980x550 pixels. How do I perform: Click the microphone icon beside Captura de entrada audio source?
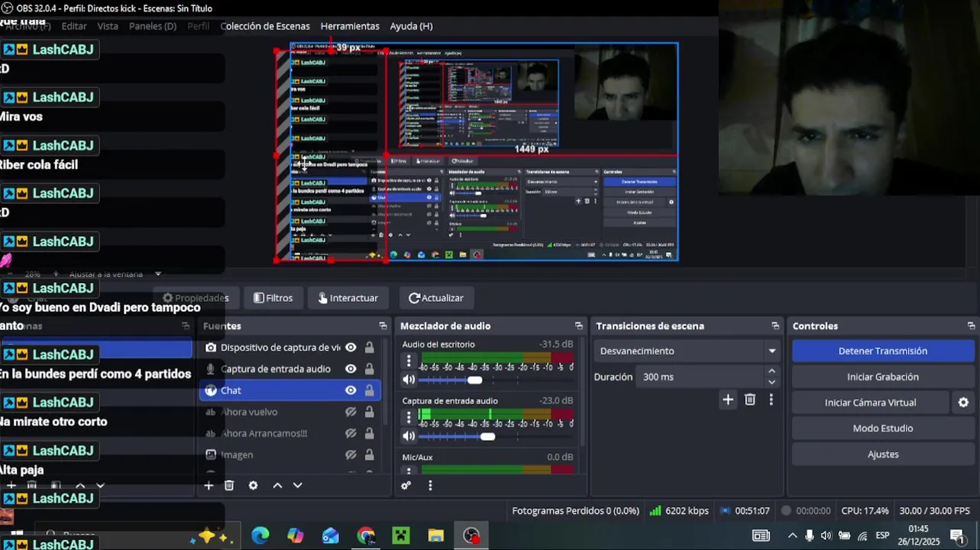coord(211,369)
